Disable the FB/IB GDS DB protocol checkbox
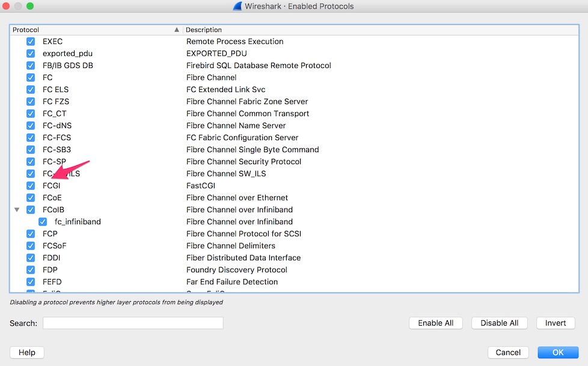Screen dimensions: 588x366 pos(31,66)
